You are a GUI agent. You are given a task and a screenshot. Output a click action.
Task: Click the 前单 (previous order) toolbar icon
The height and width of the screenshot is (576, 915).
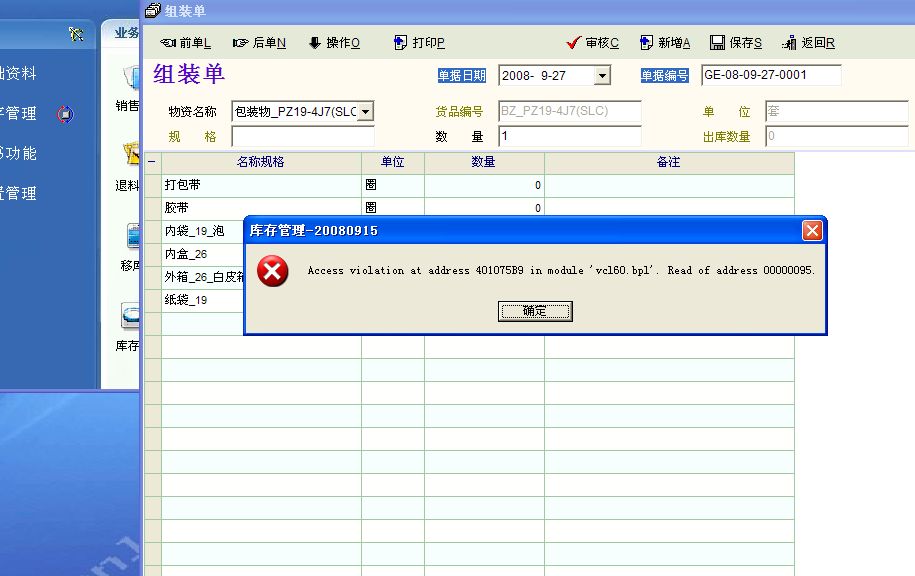tap(168, 43)
